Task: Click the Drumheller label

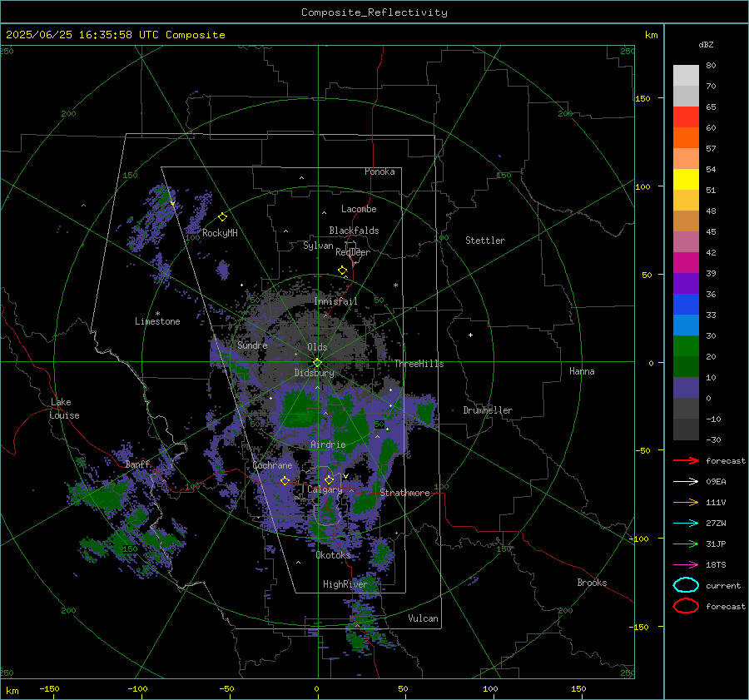Action: click(488, 410)
